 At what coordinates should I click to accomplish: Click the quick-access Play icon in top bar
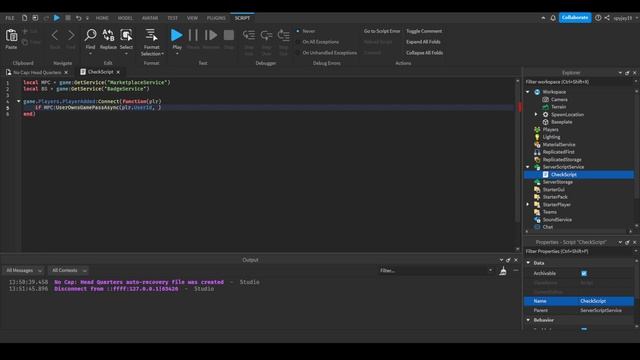57,18
